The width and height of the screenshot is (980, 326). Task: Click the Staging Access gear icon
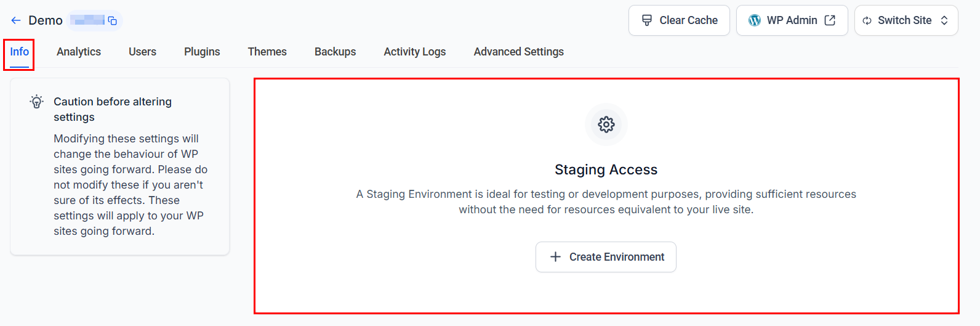(606, 124)
